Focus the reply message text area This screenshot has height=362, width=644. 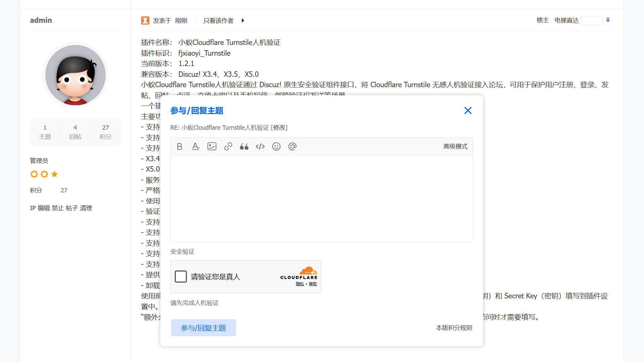(321, 198)
